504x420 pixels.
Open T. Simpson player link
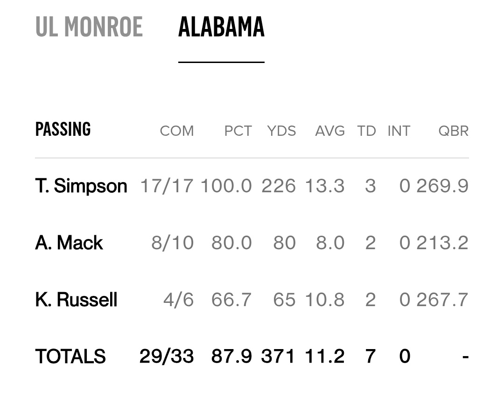81,186
